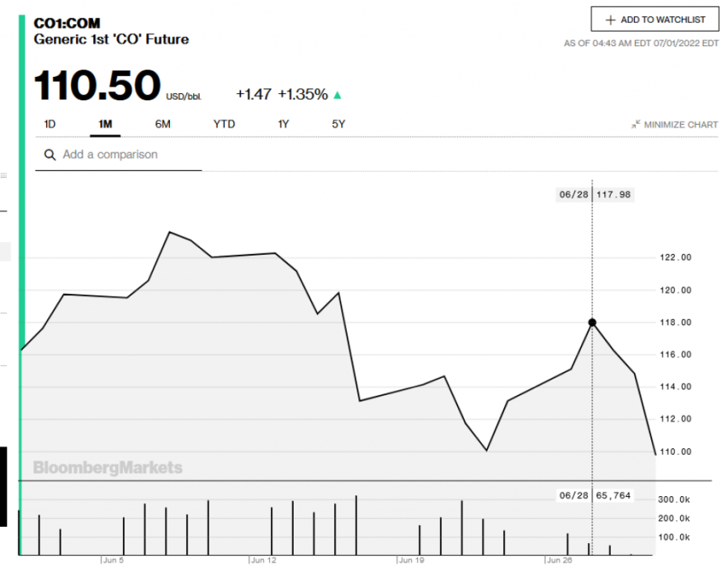Click the magnifying glass search icon
Image resolution: width=728 pixels, height=573 pixels.
50,155
